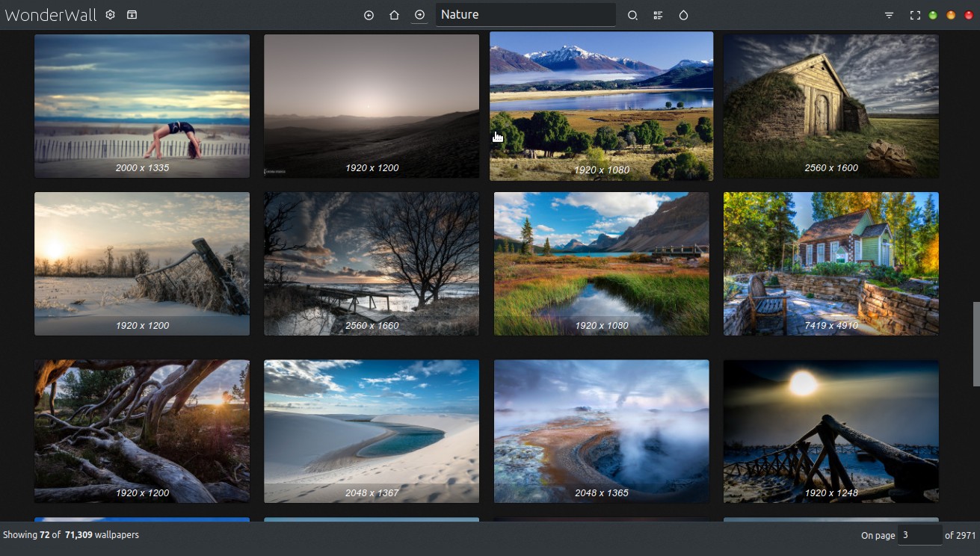The height and width of the screenshot is (556, 980).
Task: Open the sort filter menu icon
Action: (889, 15)
